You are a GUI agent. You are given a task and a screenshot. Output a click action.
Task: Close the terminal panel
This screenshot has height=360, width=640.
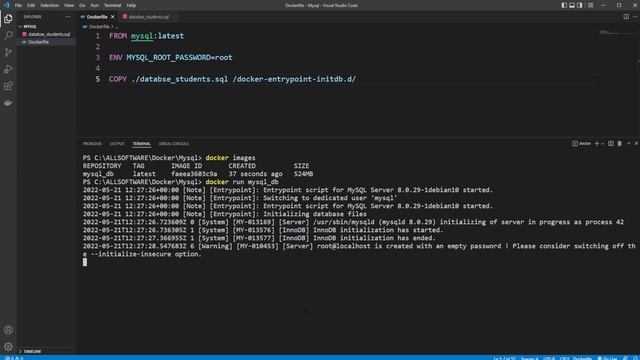coord(636,144)
